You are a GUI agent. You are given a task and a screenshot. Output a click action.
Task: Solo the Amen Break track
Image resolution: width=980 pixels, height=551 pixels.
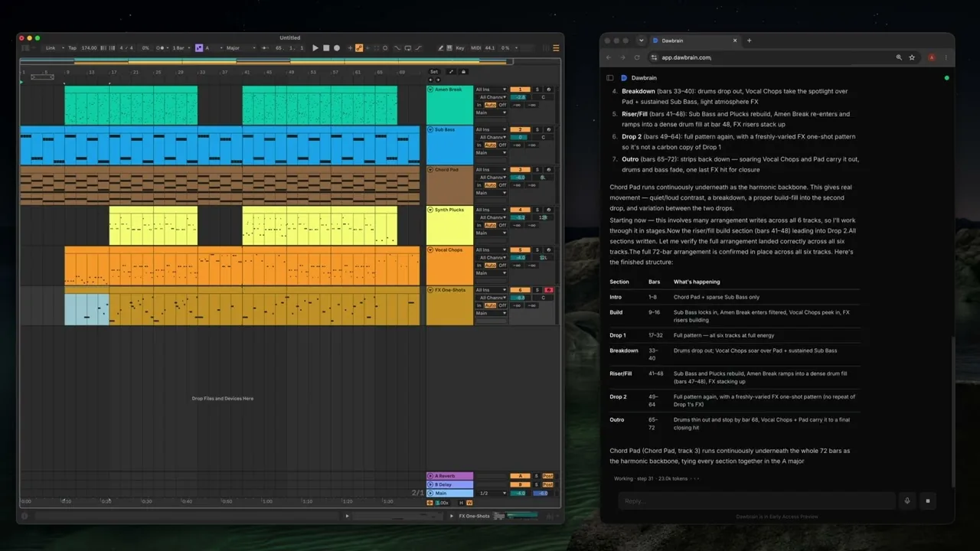point(537,90)
